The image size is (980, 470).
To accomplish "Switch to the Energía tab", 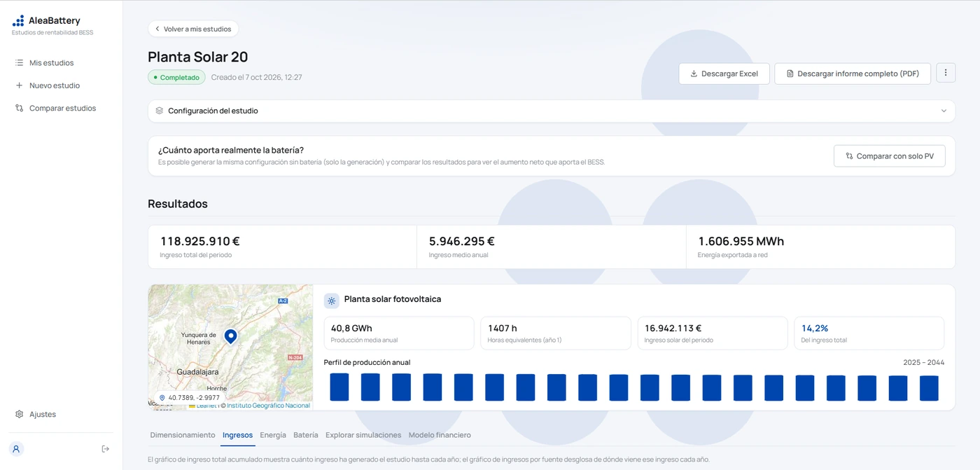I will [273, 435].
